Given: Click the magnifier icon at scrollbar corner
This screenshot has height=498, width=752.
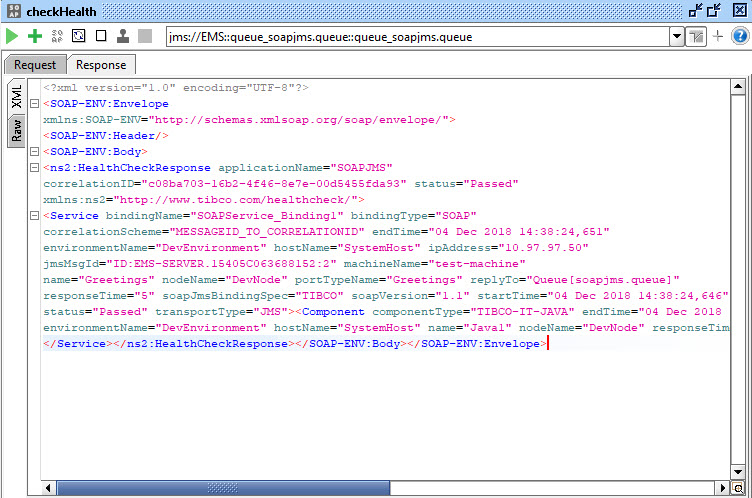Looking at the screenshot, I should point(738,488).
